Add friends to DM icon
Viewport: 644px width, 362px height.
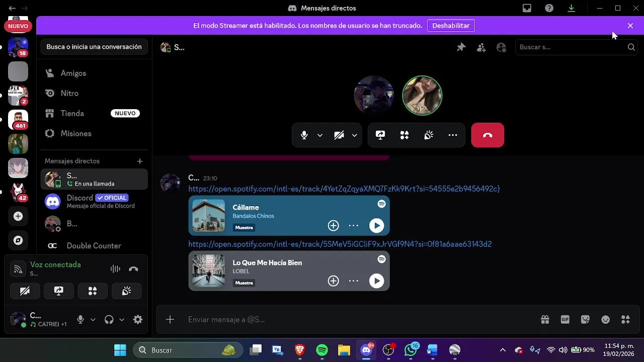(481, 47)
